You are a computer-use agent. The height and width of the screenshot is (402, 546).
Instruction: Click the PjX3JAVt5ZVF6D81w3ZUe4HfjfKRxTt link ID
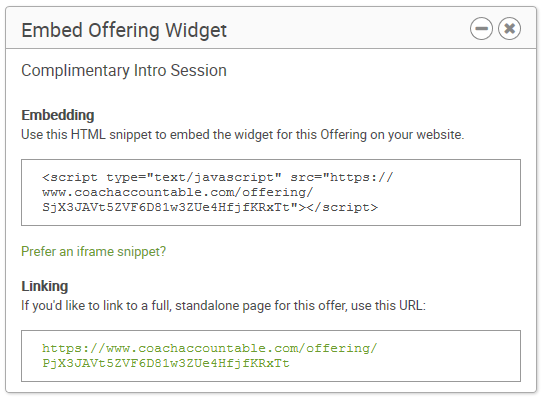point(166,363)
